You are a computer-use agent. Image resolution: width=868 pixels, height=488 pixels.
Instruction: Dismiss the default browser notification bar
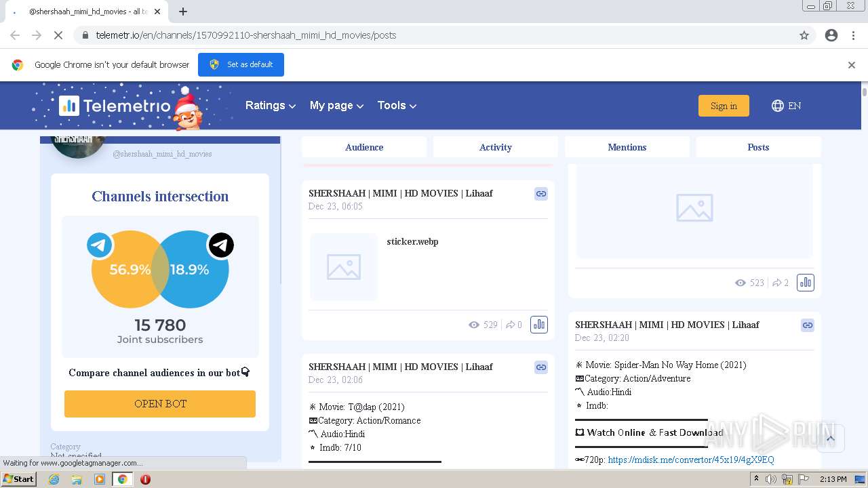pos(852,65)
